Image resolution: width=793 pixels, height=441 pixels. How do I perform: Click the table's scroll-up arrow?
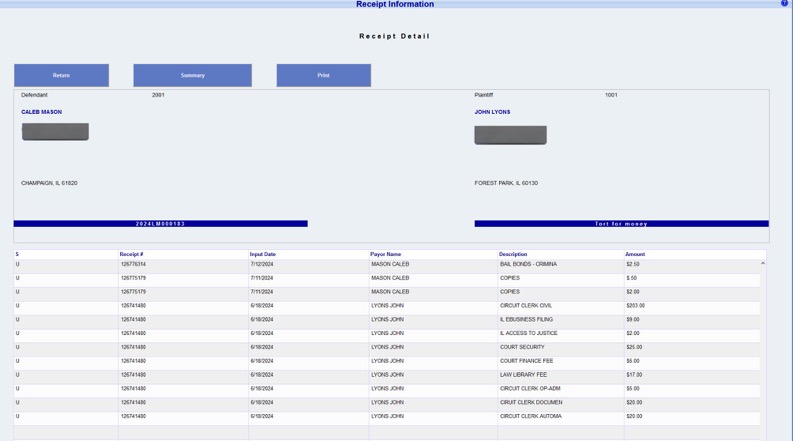click(x=763, y=263)
